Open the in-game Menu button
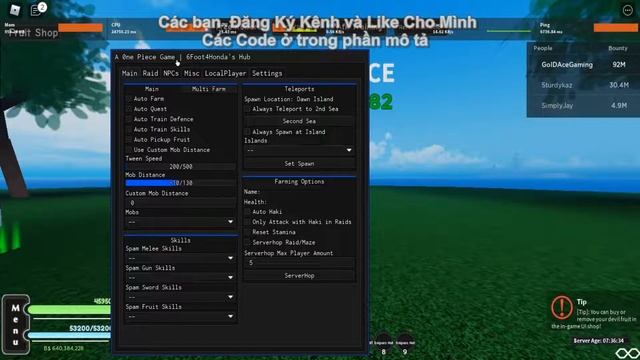The width and height of the screenshot is (640, 360). 16,324
